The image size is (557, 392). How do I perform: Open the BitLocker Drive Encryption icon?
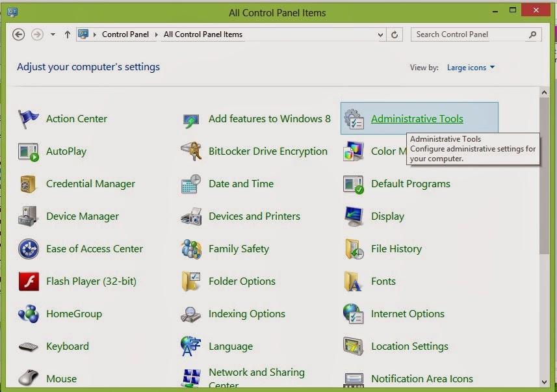pyautogui.click(x=191, y=151)
